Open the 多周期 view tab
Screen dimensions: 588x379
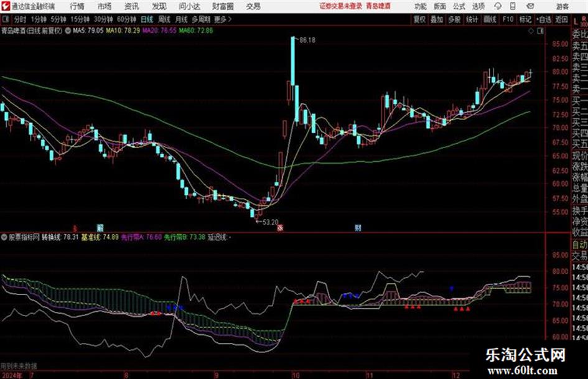pos(201,19)
